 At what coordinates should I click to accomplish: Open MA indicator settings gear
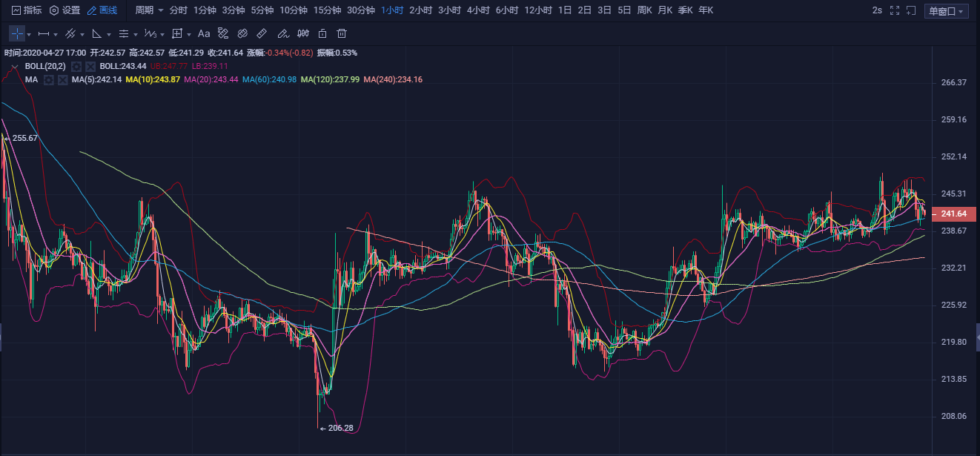48,79
